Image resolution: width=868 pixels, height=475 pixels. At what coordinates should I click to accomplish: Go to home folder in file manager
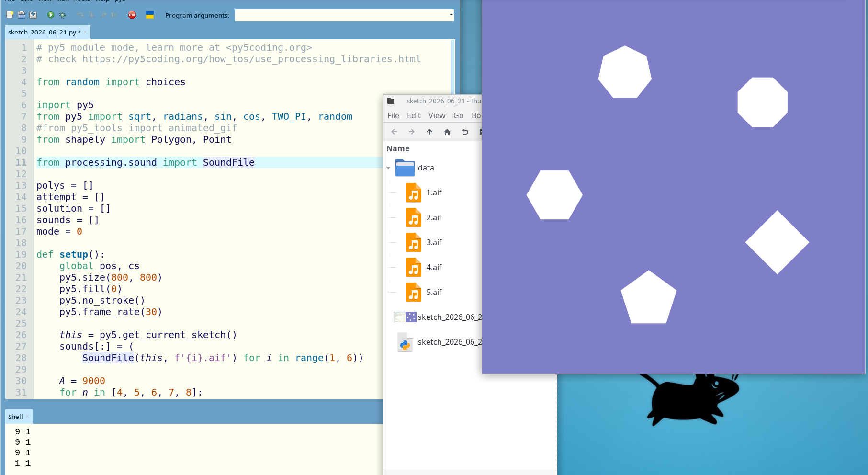[447, 132]
